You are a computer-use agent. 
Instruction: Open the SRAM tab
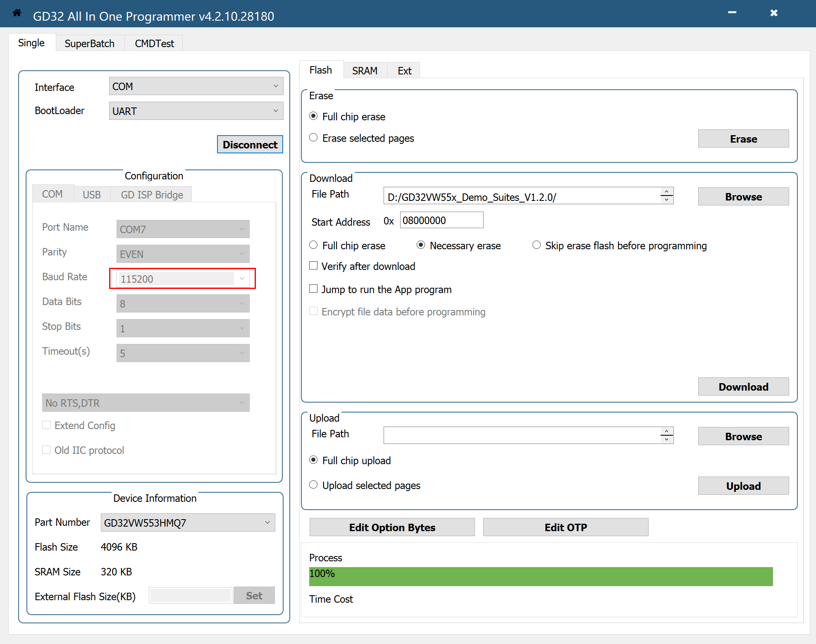(365, 71)
